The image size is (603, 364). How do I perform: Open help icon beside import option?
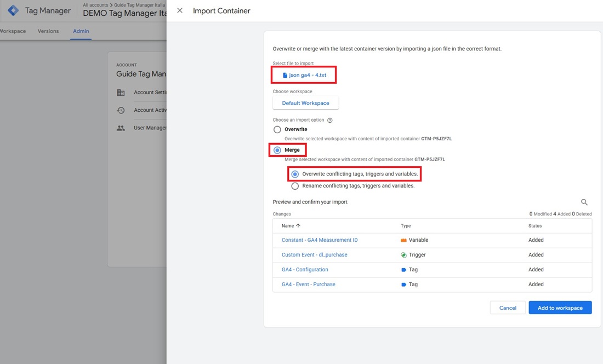click(329, 120)
